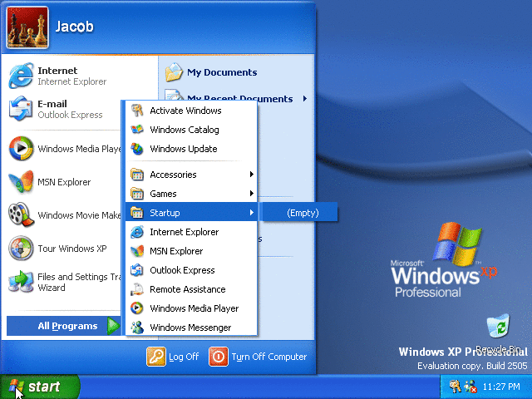This screenshot has width=532, height=399.
Task: Open the Games menu item
Action: (x=191, y=194)
